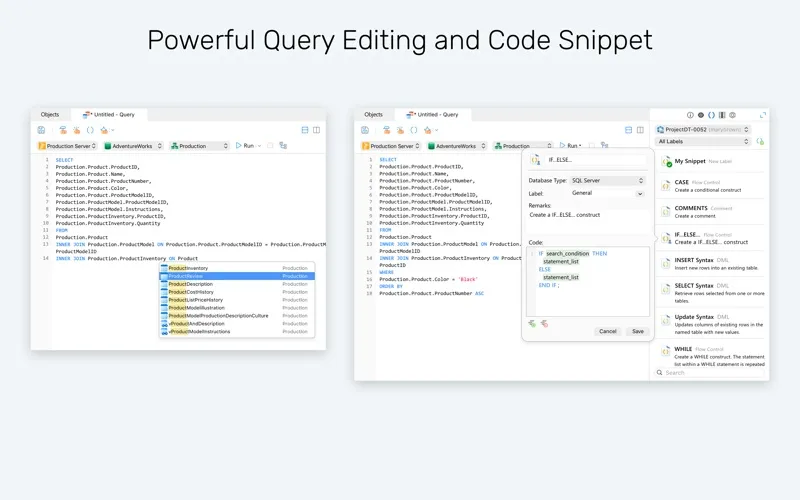The height and width of the screenshot is (500, 800).
Task: Click the Run button in the right window
Action: [568, 146]
